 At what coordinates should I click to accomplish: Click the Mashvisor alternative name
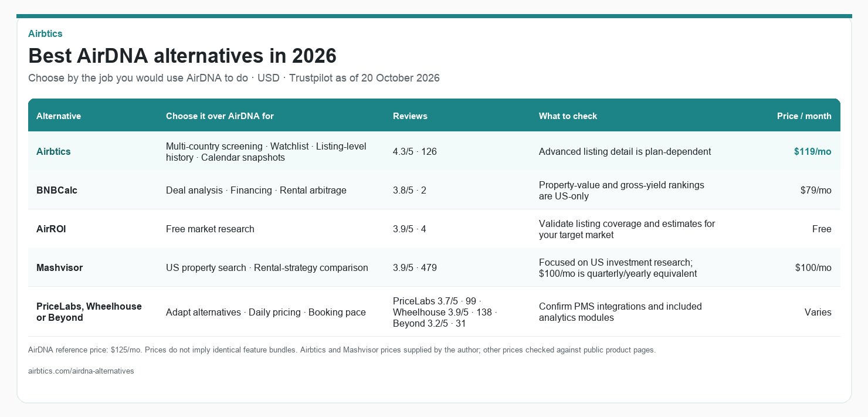(59, 267)
